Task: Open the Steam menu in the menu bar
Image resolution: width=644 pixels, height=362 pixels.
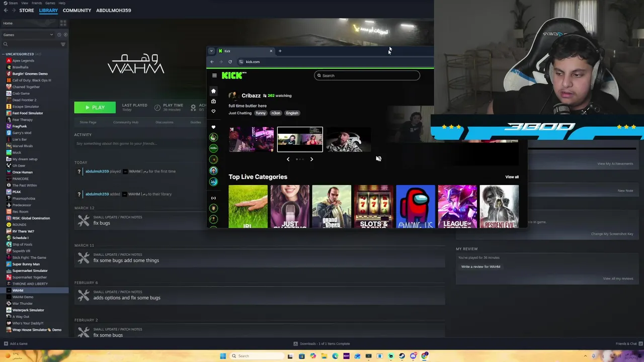Action: point(13,3)
